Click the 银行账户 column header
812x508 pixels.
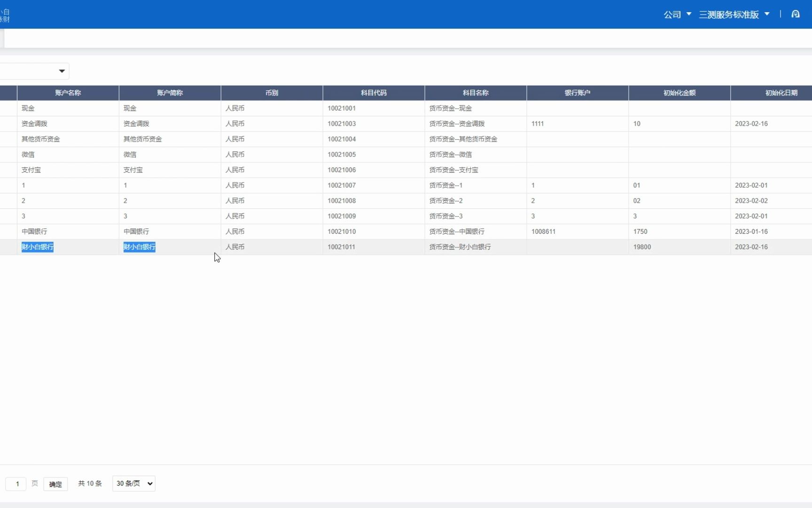pyautogui.click(x=578, y=93)
